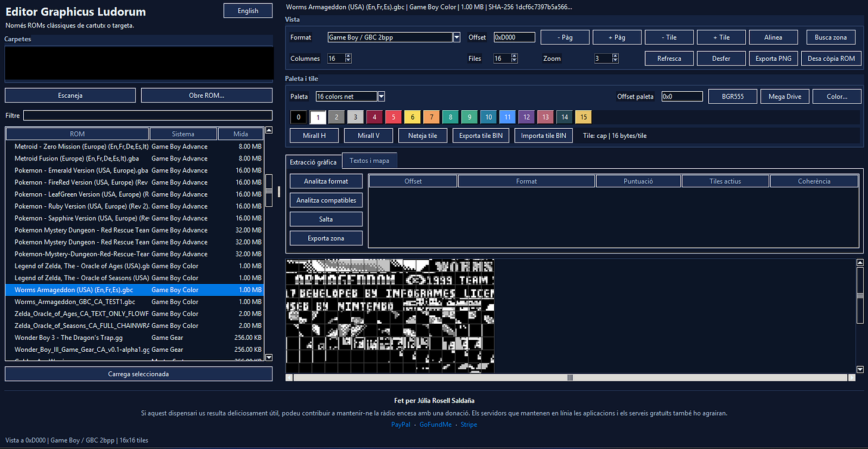This screenshot has height=449, width=868.
Task: Select Worms_Armageddon_GBC_CA_TEST1.gbc row
Action: [135, 302]
